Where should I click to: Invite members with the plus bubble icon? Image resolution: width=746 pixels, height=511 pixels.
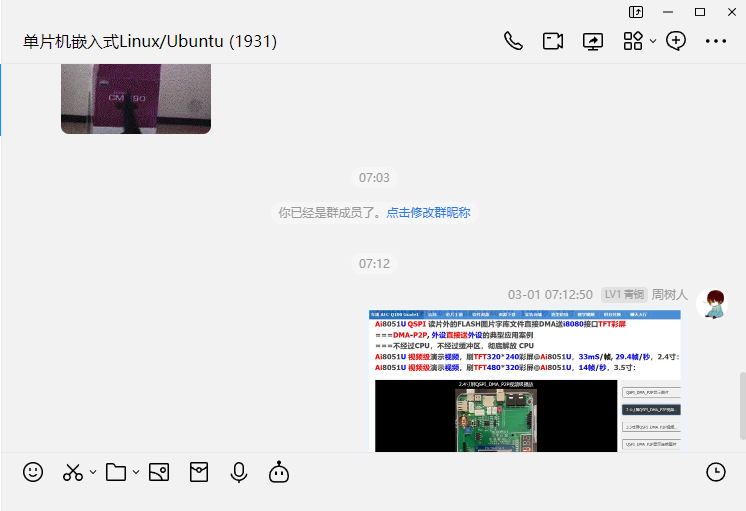click(676, 41)
